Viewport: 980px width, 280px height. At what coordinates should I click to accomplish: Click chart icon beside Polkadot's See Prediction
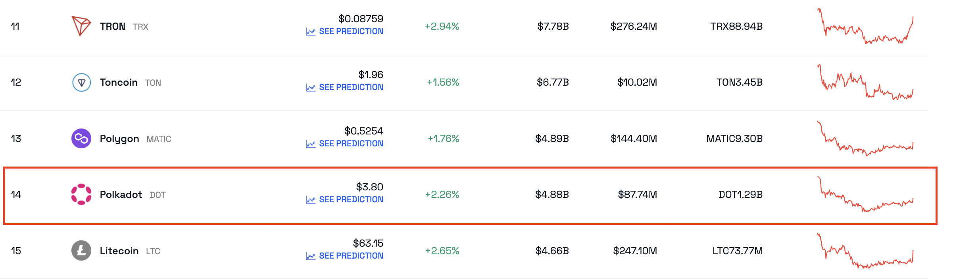[x=310, y=200]
